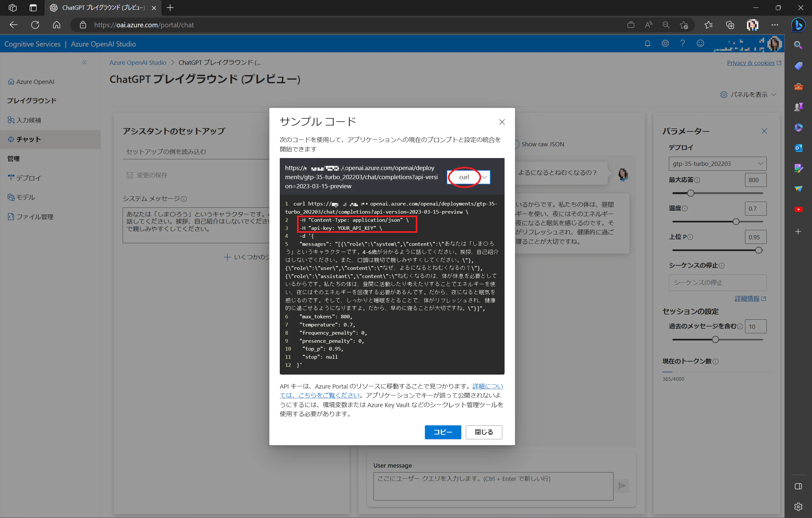
Task: Adjust the 温度 slider
Action: click(x=736, y=222)
